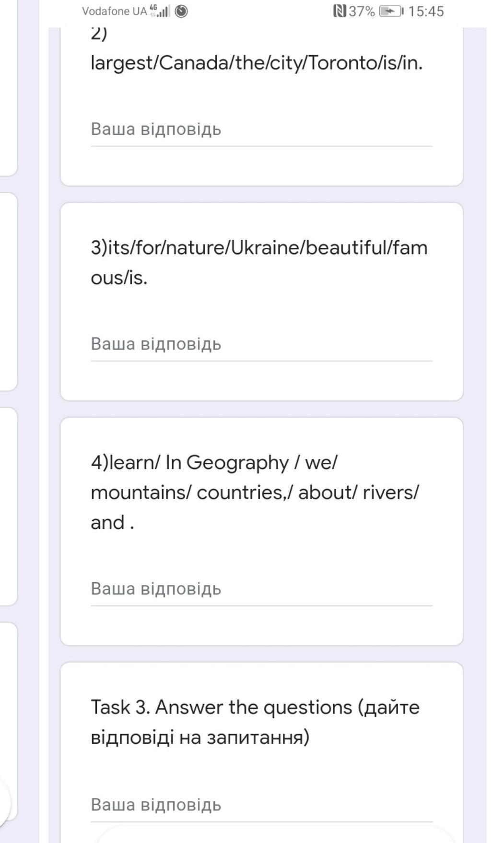Screen dimensions: 504x843
Task: Tap partial left-edge card beside Geography question
Action: [x=8, y=506]
